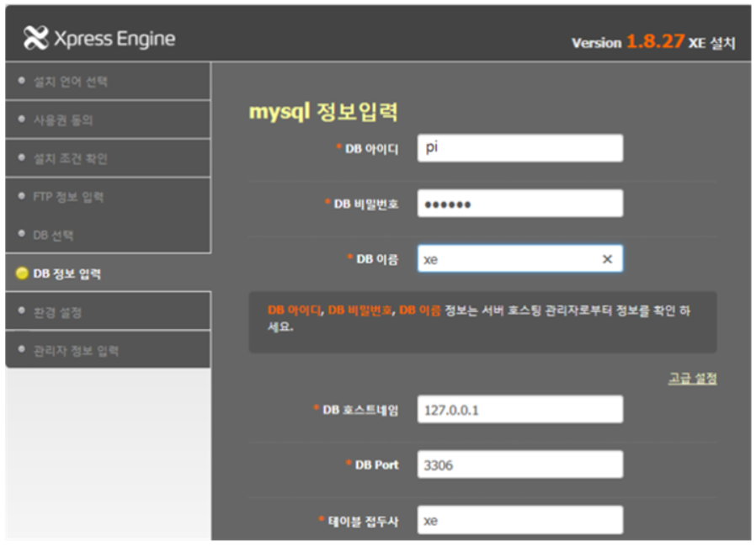Click the DB Port label

(x=376, y=465)
